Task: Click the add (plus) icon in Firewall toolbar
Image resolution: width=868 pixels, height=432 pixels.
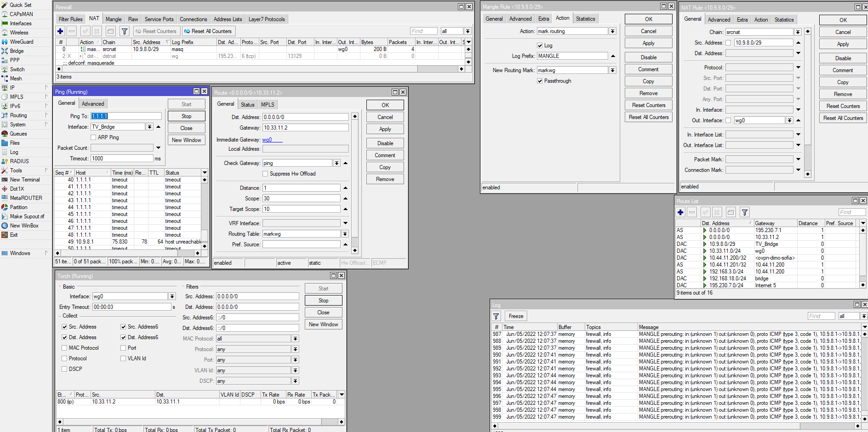Action: pyautogui.click(x=60, y=31)
